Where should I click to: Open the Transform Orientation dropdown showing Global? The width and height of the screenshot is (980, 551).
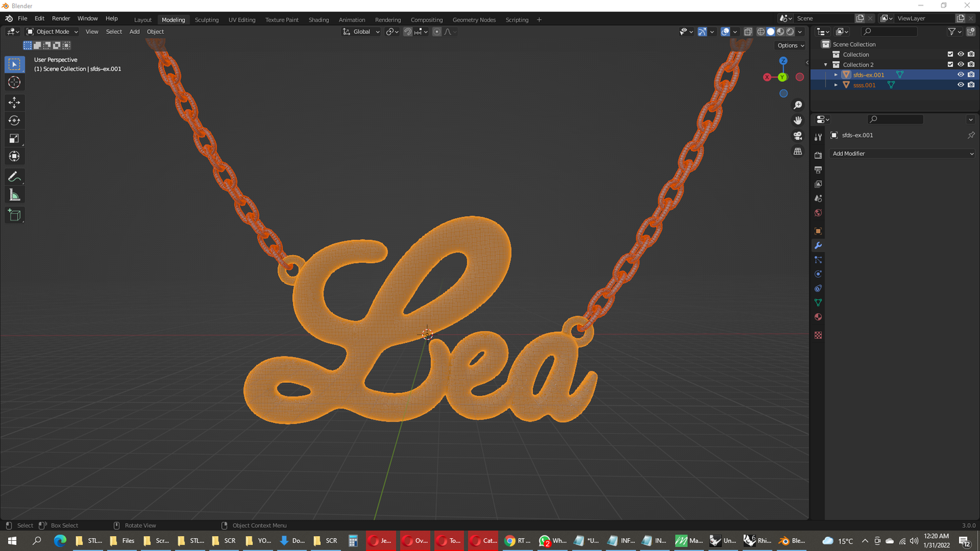362,31
